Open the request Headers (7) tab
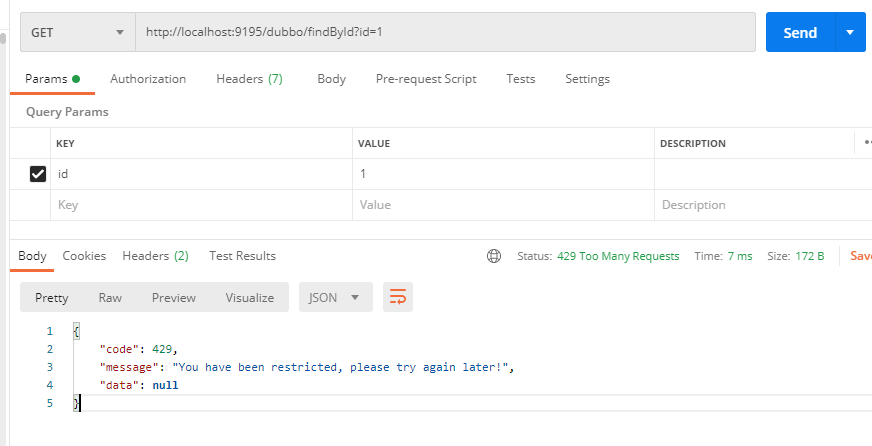Image resolution: width=872 pixels, height=446 pixels. [x=249, y=79]
